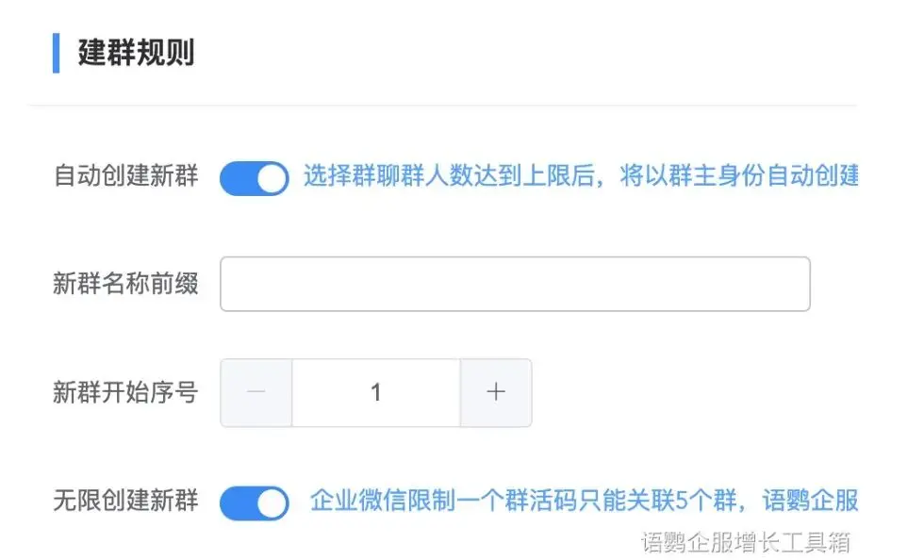The width and height of the screenshot is (924, 560).
Task: Select the 新群名称前缀 label
Action: pos(125,284)
